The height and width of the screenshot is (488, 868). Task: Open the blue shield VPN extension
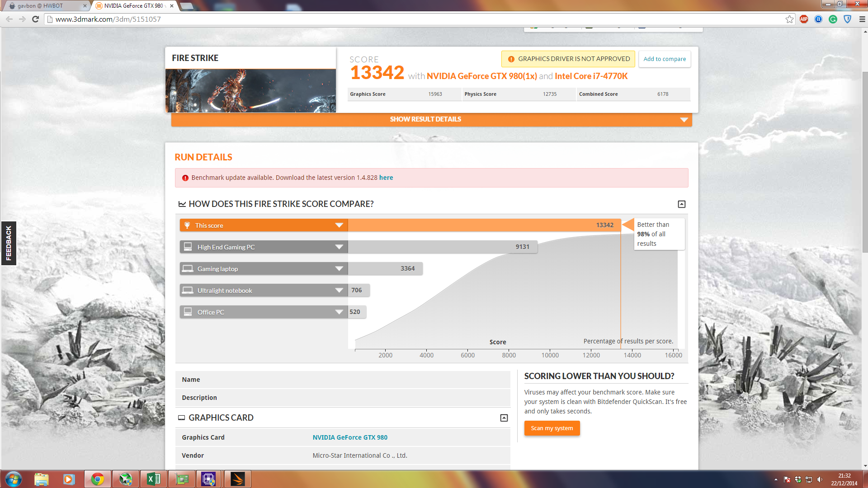847,19
